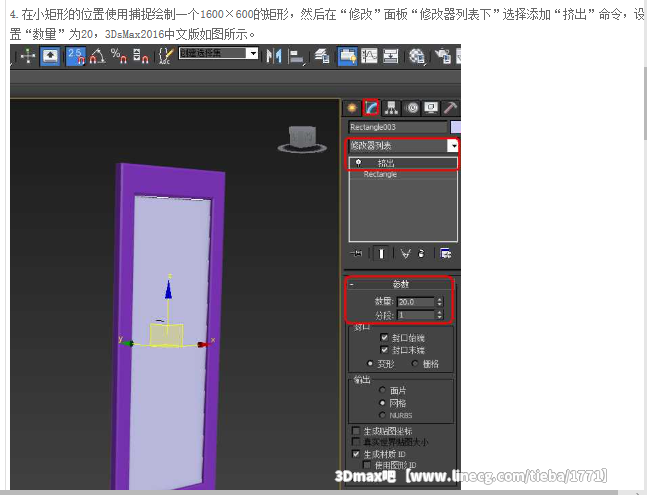Screen dimensions: 647x495
Task: Open Edit Named Selection Sets icon
Action: (x=166, y=56)
